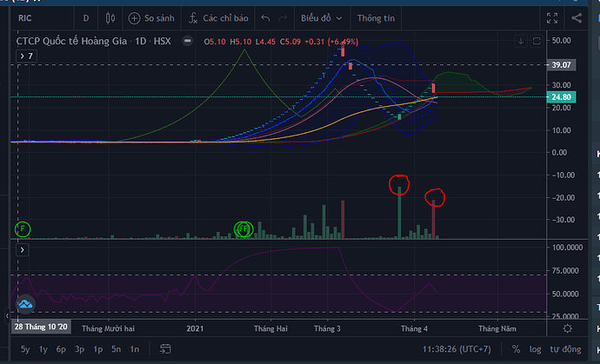Viewport: 600px width, 364px height.
Task: Open the go-to-date calendar icon
Action: 165,348
